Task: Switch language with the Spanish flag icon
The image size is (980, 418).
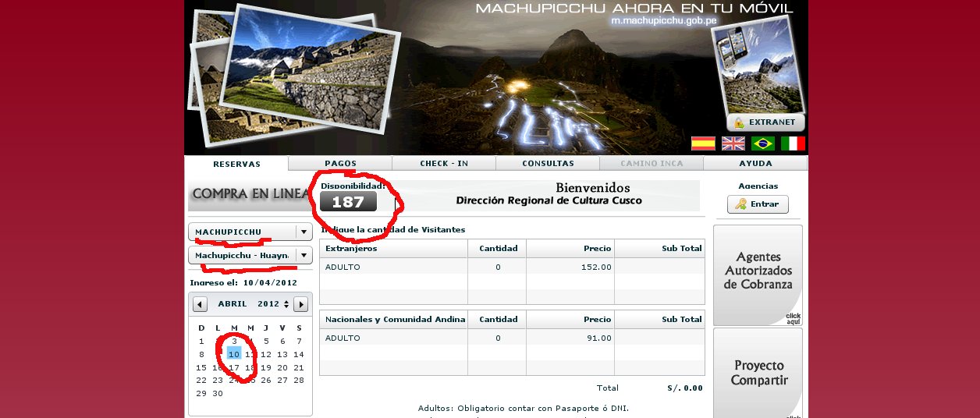Action: pyautogui.click(x=703, y=143)
